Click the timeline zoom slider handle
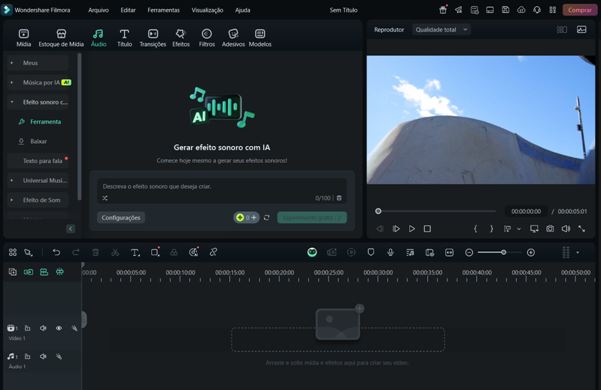The height and width of the screenshot is (390, 603). pos(503,253)
